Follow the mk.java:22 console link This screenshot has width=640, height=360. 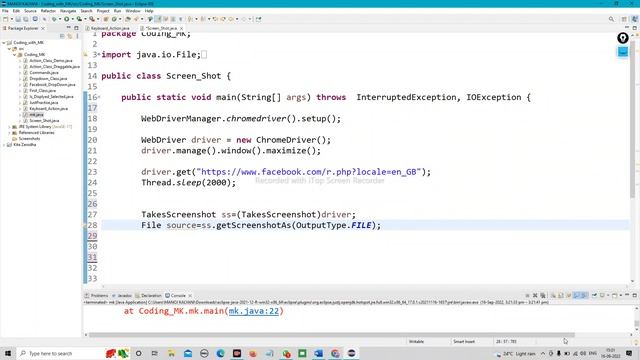253,311
